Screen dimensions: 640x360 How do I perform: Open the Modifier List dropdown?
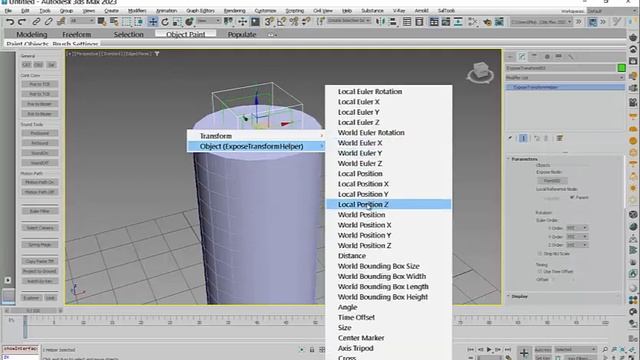pyautogui.click(x=565, y=78)
